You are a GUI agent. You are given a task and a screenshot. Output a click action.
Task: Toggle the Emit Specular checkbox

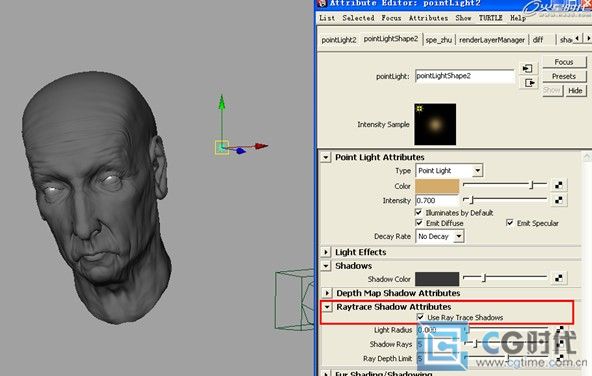[509, 222]
